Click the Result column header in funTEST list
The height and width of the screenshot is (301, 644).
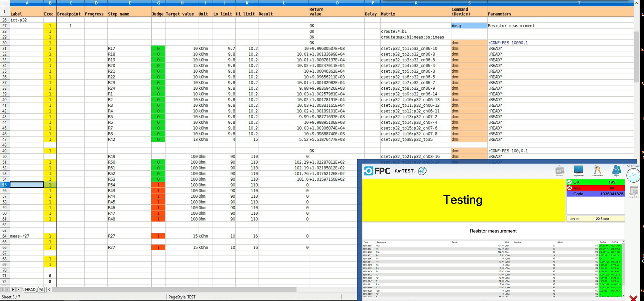tap(455, 242)
